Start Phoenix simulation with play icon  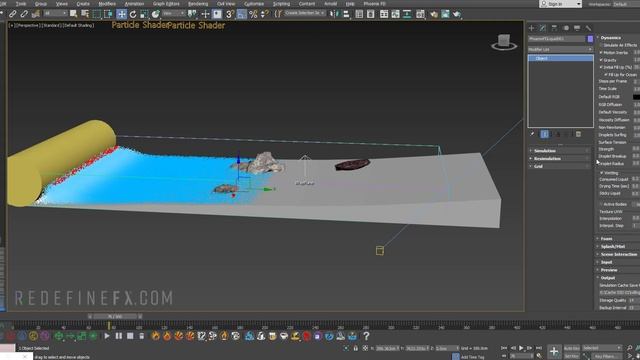click(x=107, y=336)
